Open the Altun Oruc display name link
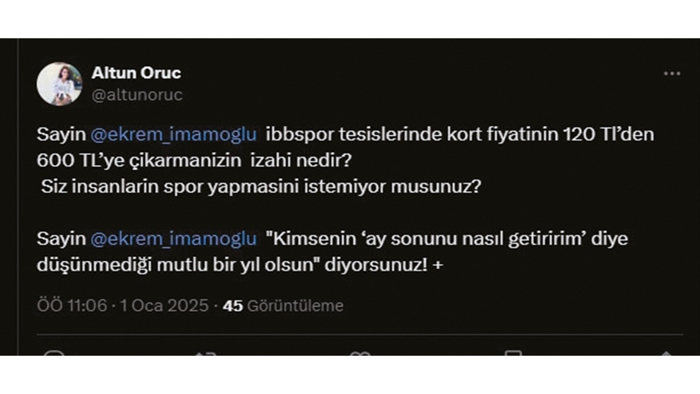Image resolution: width=700 pixels, height=394 pixels. pos(136,73)
